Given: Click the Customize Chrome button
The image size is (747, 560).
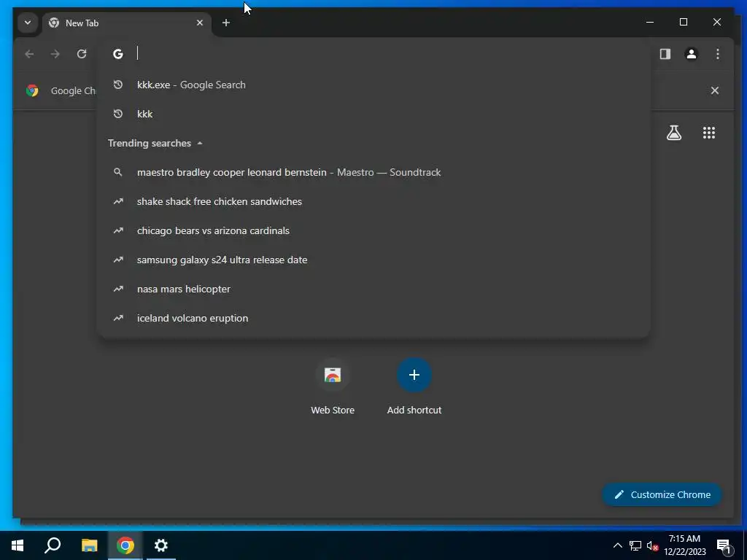Looking at the screenshot, I should point(662,495).
